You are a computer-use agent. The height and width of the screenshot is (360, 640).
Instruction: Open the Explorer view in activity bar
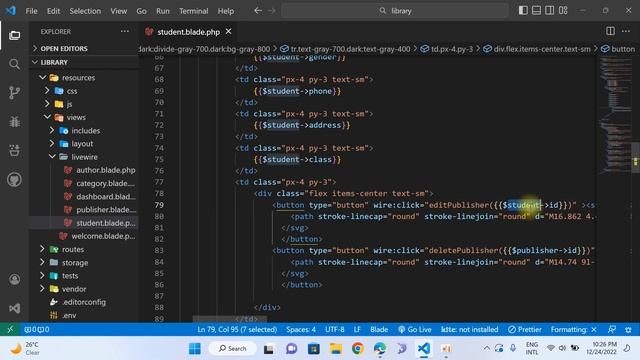[x=14, y=36]
